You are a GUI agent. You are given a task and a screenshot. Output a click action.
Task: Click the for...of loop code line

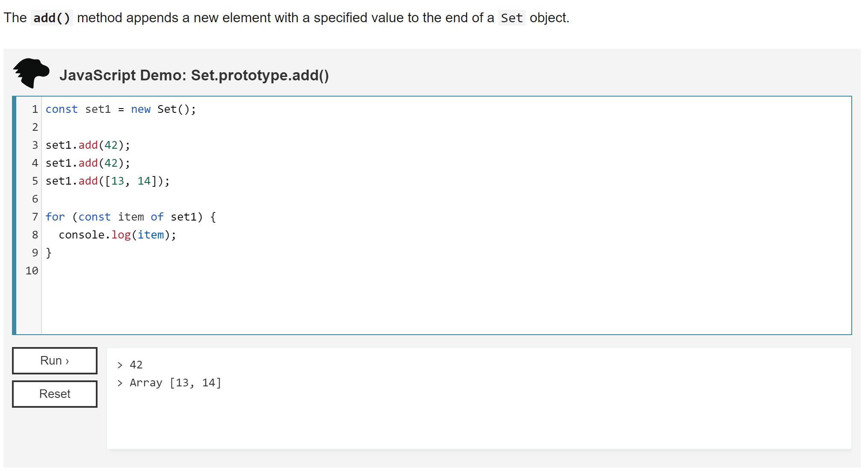130,217
